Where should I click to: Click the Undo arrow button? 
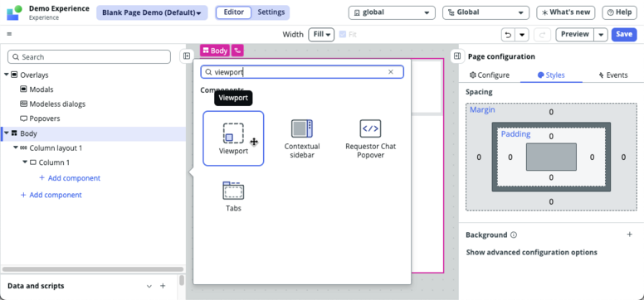tap(508, 35)
